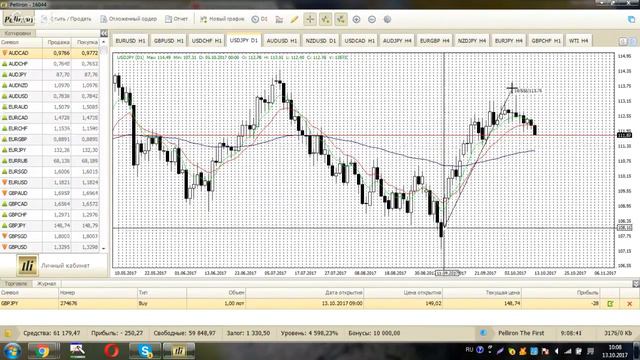The width and height of the screenshot is (640, 360).
Task: Switch to the Торговля tab
Action: 16,284
